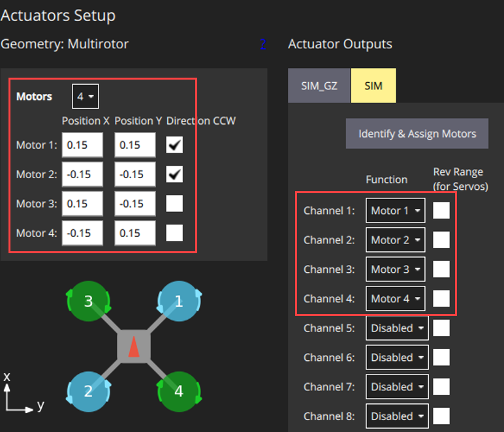The width and height of the screenshot is (504, 432).
Task: Click the x-y axis indicator icon
Action: coord(18,396)
